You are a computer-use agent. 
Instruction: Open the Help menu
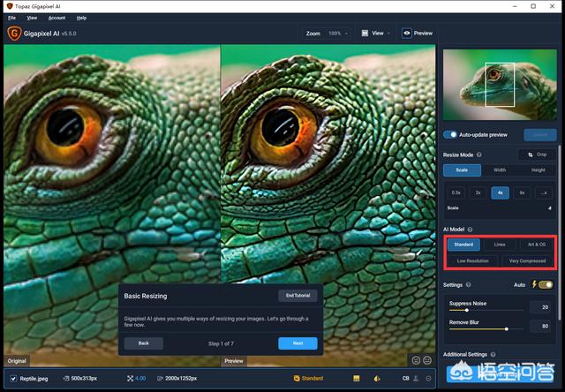pyautogui.click(x=81, y=18)
